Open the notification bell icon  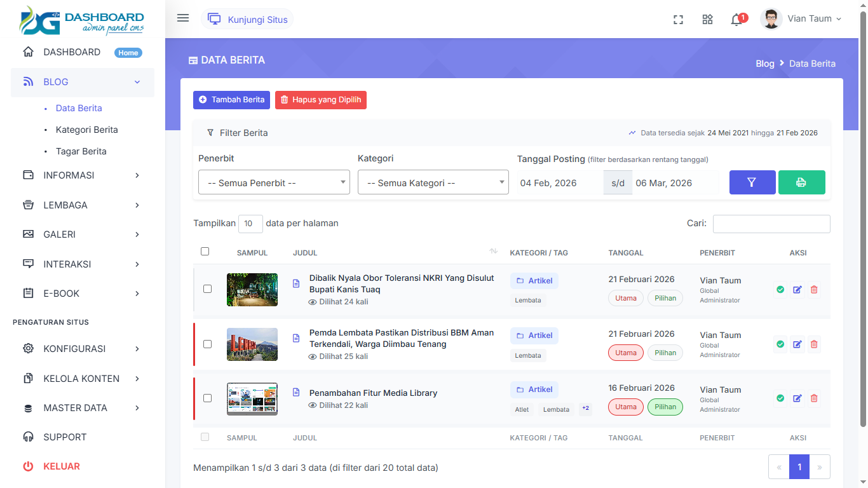736,20
